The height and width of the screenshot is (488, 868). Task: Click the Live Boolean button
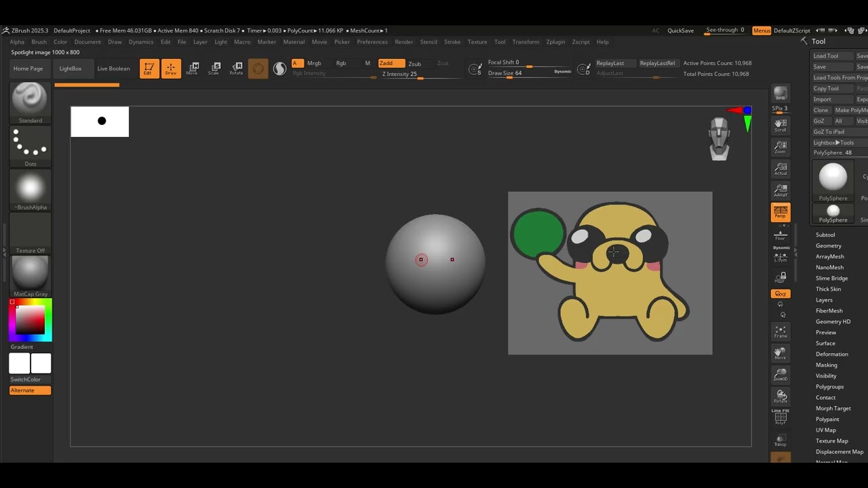tap(113, 68)
